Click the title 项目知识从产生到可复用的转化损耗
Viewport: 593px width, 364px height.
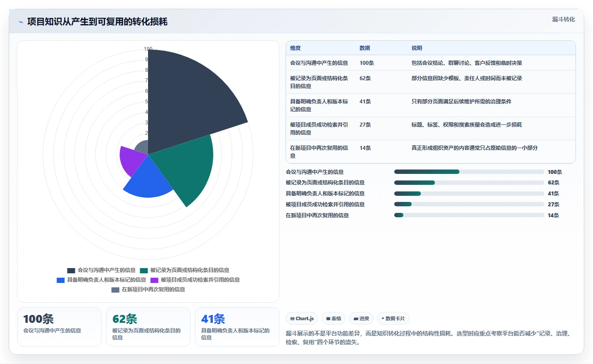point(97,22)
